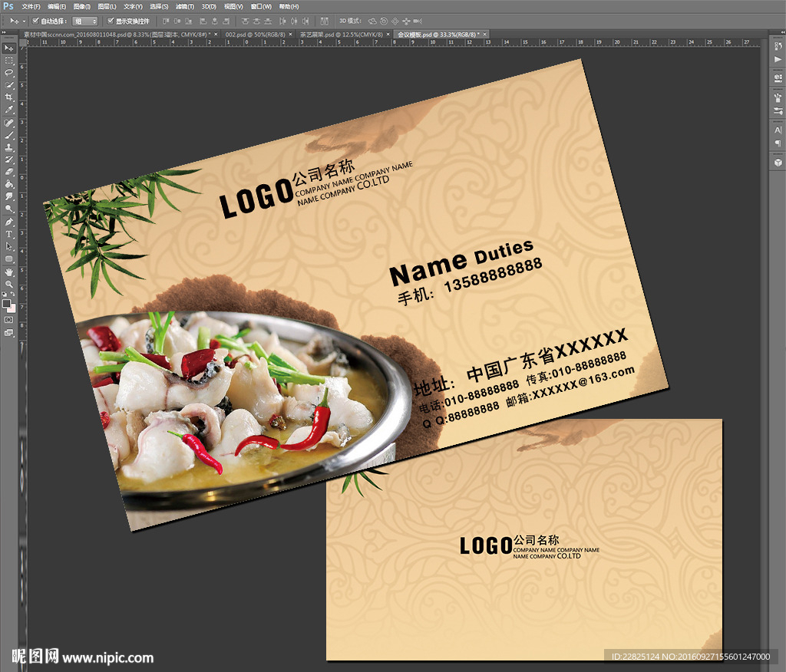Select the Quick Selection tool
This screenshot has height=672, width=786.
(x=9, y=85)
